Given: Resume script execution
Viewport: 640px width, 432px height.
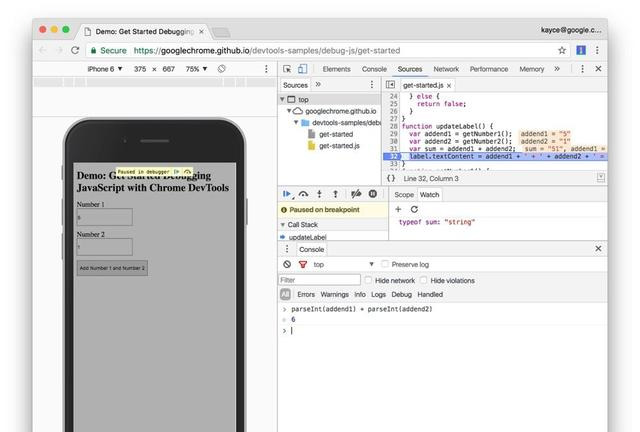Looking at the screenshot, I should pyautogui.click(x=287, y=194).
